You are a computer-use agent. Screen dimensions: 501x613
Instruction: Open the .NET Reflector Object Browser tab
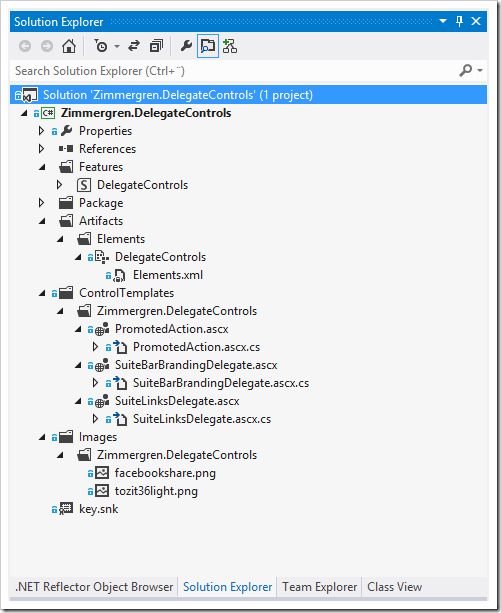click(x=94, y=587)
